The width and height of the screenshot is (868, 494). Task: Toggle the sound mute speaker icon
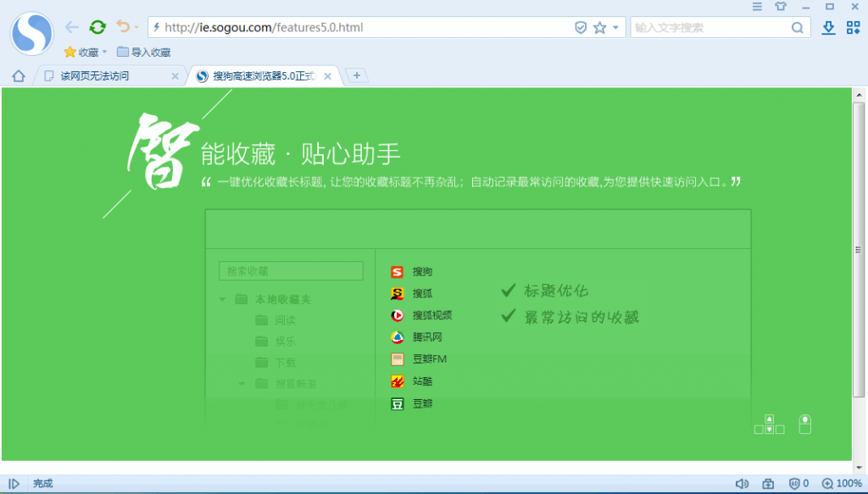click(x=742, y=484)
